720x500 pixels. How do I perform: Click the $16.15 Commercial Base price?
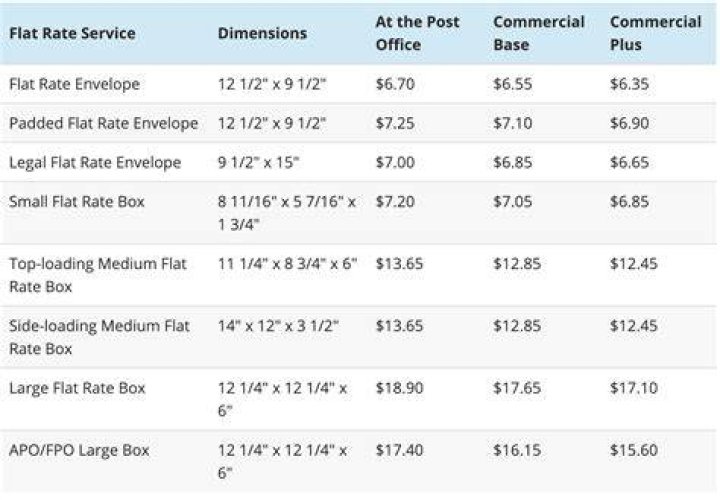[x=517, y=450]
